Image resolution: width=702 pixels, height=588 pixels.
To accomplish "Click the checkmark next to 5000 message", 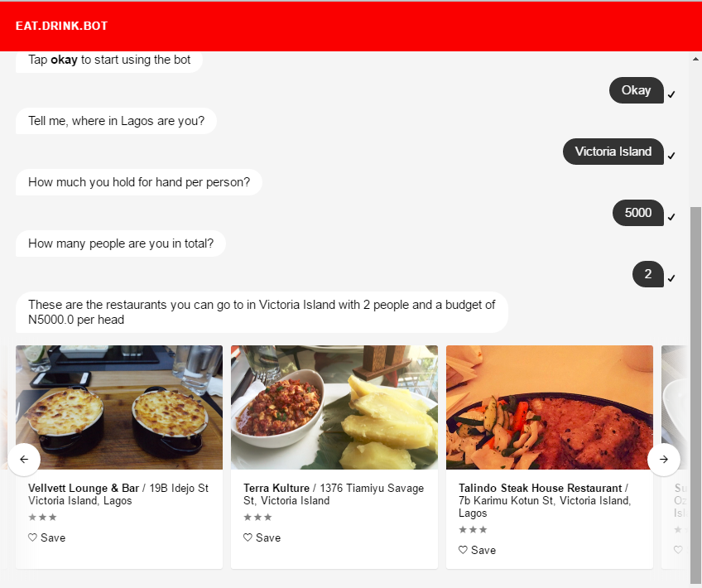I will (x=671, y=217).
